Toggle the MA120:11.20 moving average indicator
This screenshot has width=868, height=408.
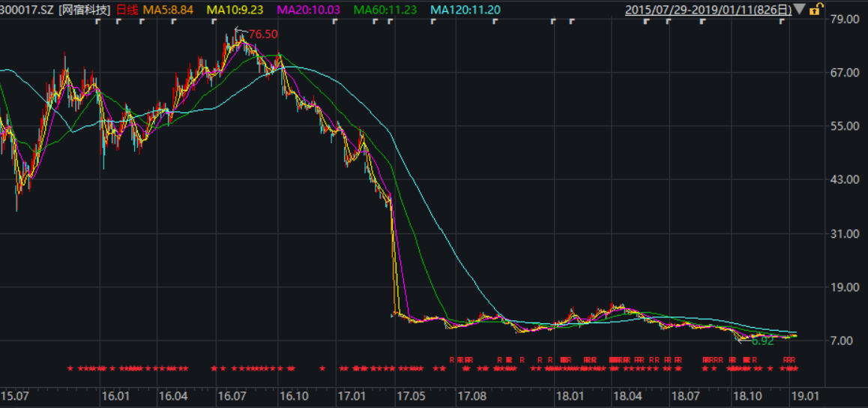[466, 10]
